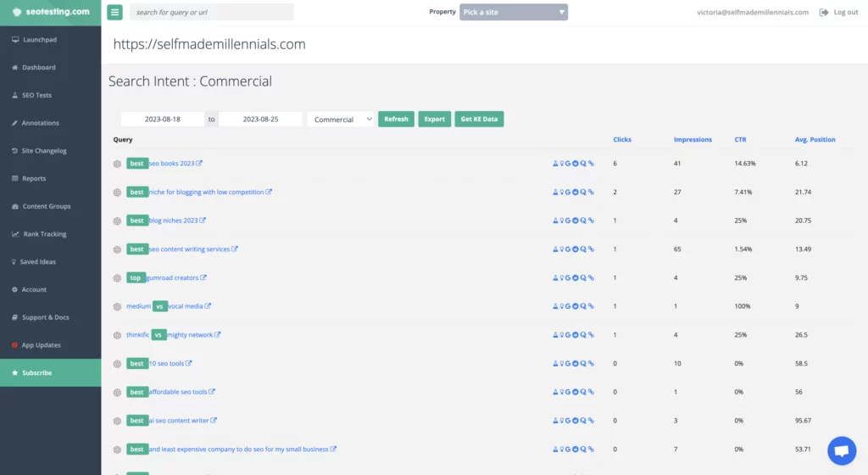Open the external link icon after 'seo books 2023'
The width and height of the screenshot is (868, 475).
coord(199,164)
